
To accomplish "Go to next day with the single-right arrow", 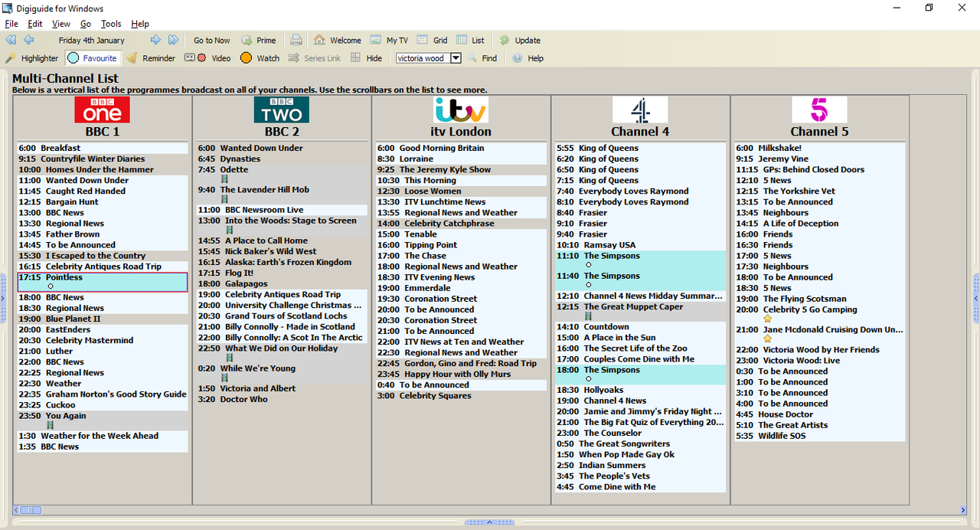I will (x=155, y=40).
